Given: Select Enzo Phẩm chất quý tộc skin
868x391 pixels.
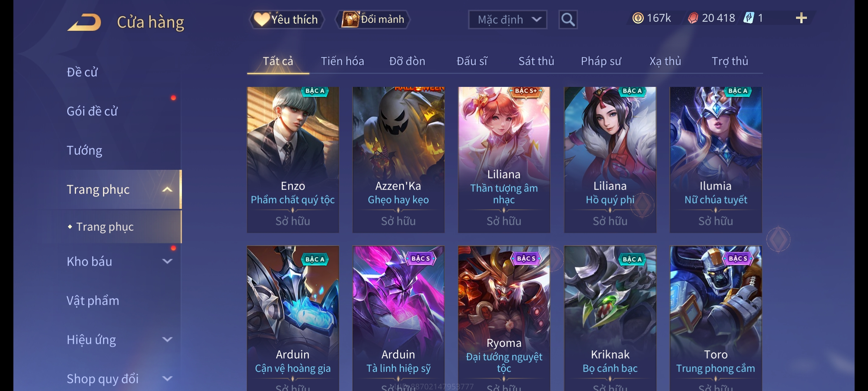Looking at the screenshot, I should 293,160.
